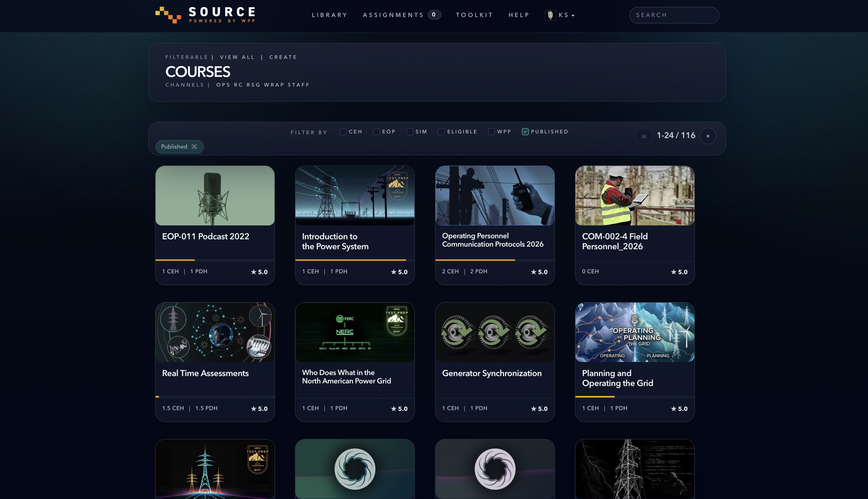868x499 pixels.
Task: Go to the next page of courses
Action: (708, 136)
